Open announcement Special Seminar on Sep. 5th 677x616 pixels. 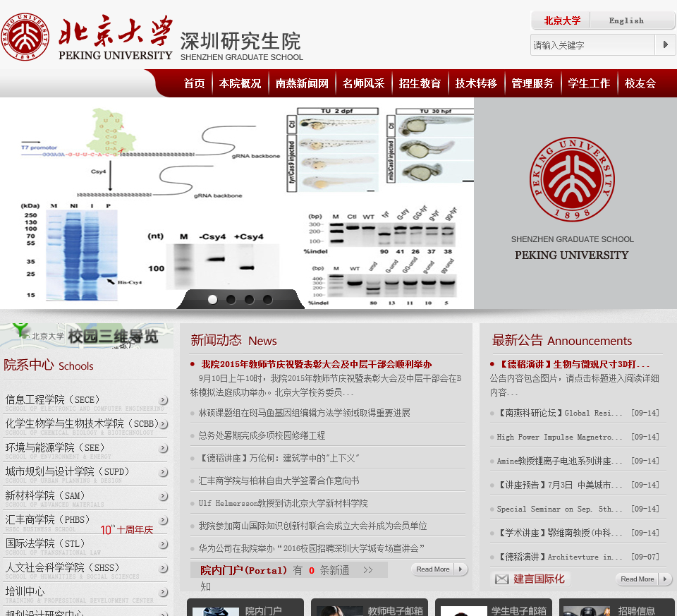point(559,509)
